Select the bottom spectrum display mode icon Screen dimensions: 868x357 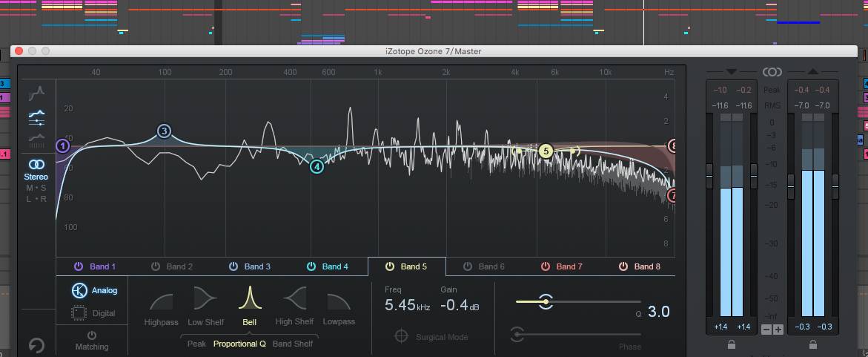[37, 140]
